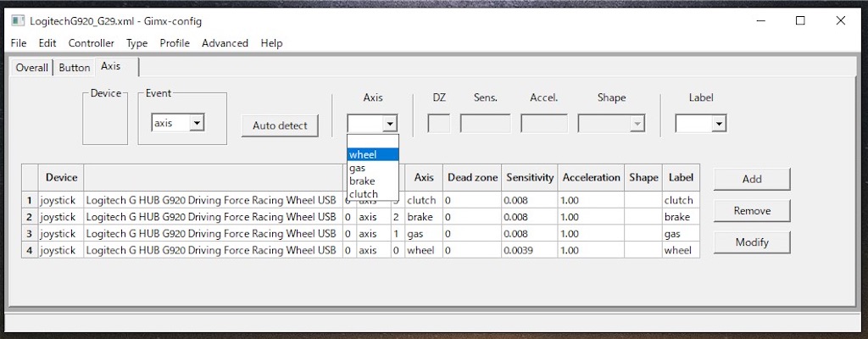Click the Sensitivity column header

click(530, 177)
